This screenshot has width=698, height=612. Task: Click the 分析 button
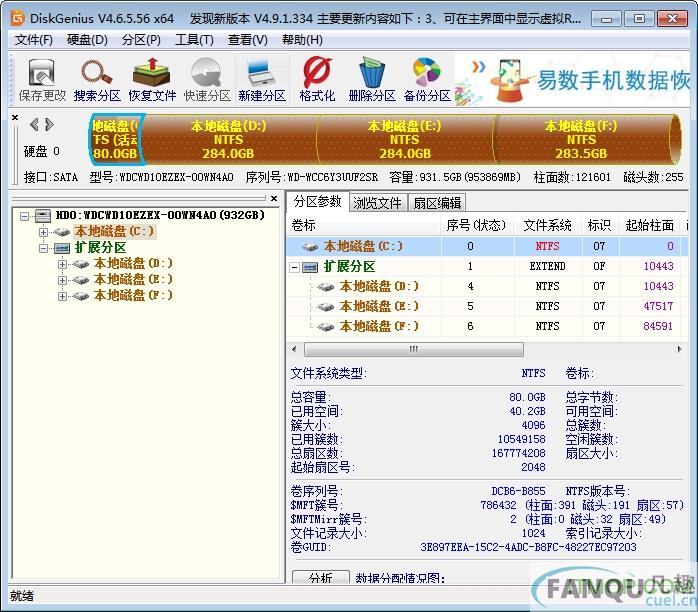321,577
